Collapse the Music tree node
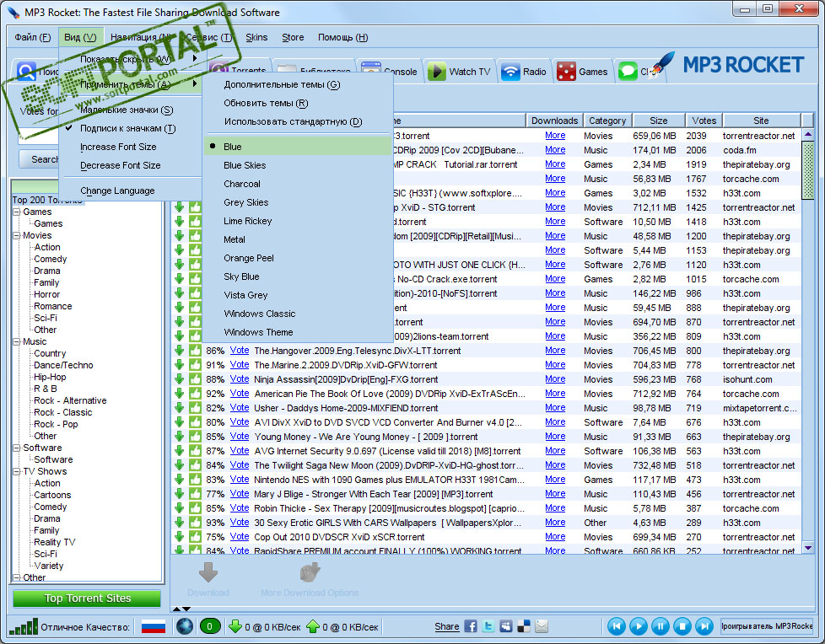The width and height of the screenshot is (825, 644). point(17,341)
